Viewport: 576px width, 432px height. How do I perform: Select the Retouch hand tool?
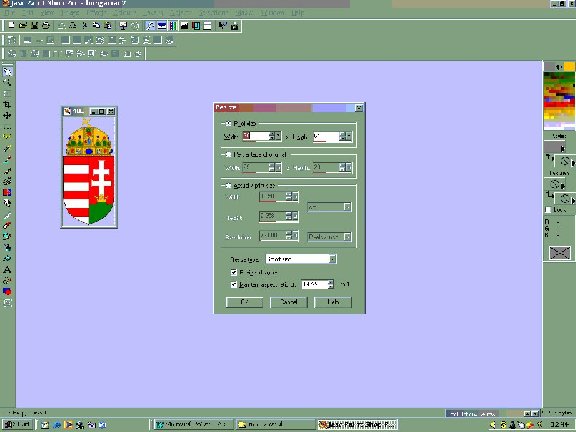(7, 203)
